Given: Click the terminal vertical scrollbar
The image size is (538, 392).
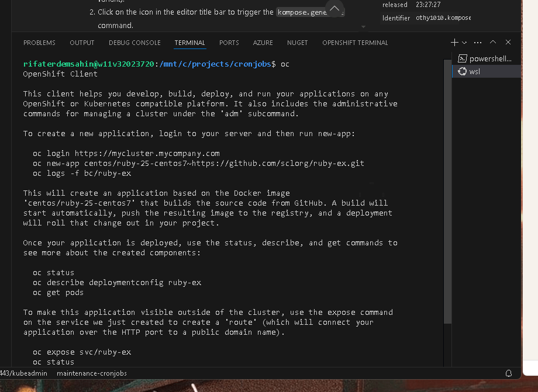Looking at the screenshot, I should [x=447, y=192].
